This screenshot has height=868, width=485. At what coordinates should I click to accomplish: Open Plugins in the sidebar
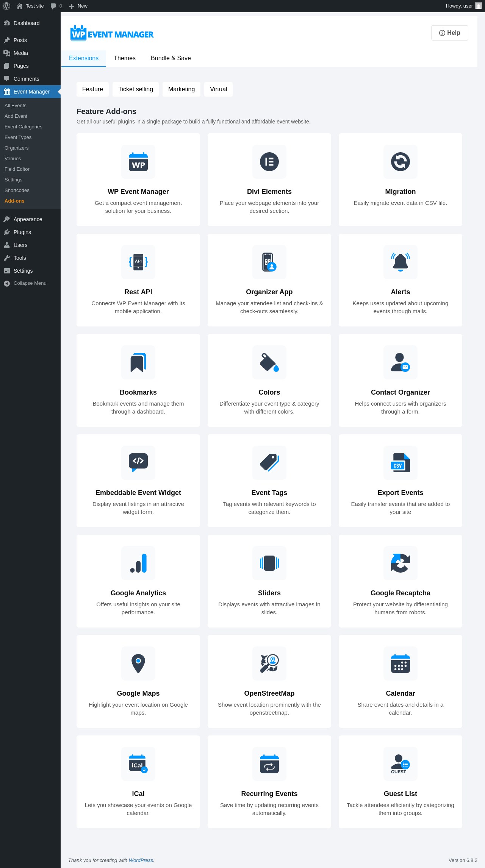30,232
